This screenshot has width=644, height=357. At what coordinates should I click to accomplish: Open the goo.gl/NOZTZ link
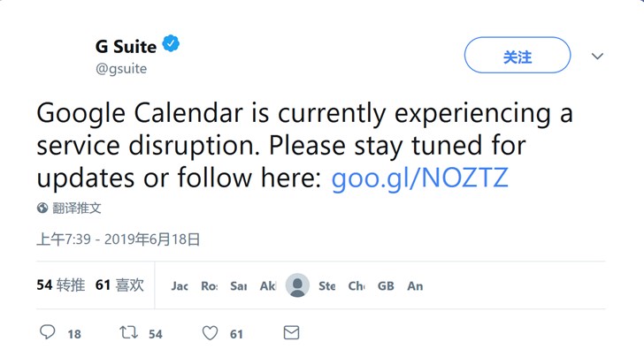419,177
